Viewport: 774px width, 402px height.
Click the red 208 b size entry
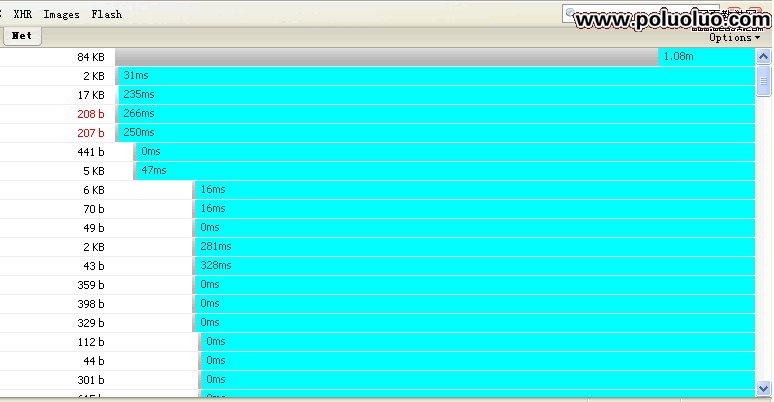click(91, 114)
